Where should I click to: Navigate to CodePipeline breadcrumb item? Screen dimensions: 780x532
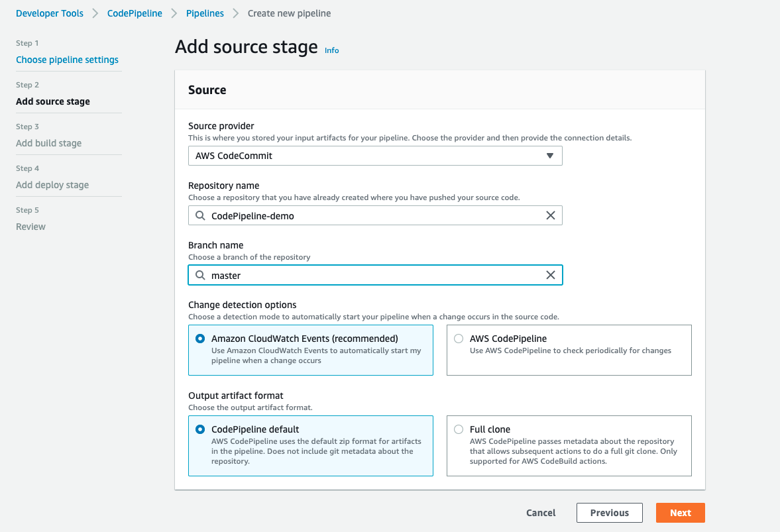click(135, 13)
